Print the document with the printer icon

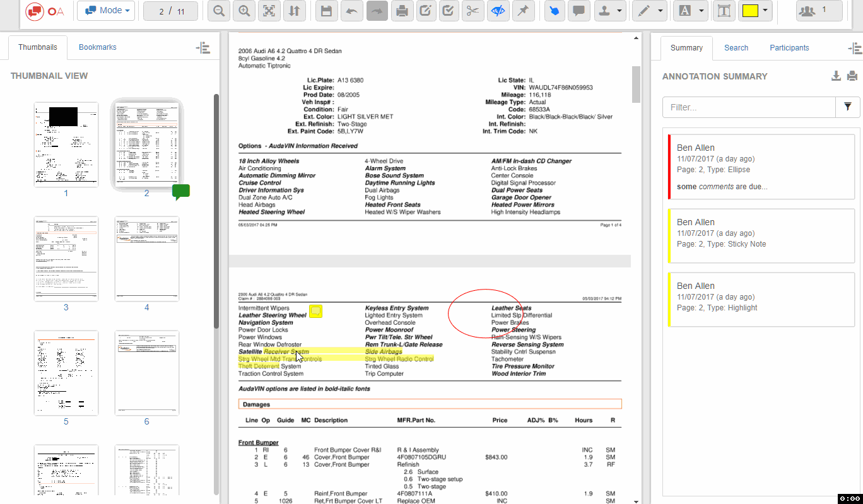pos(402,11)
